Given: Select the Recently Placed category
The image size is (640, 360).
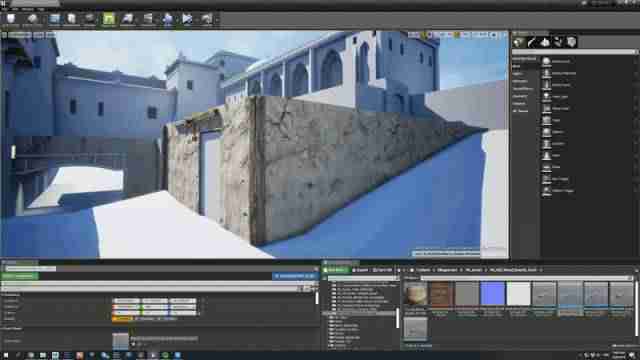Looking at the screenshot, I should pos(525,59).
